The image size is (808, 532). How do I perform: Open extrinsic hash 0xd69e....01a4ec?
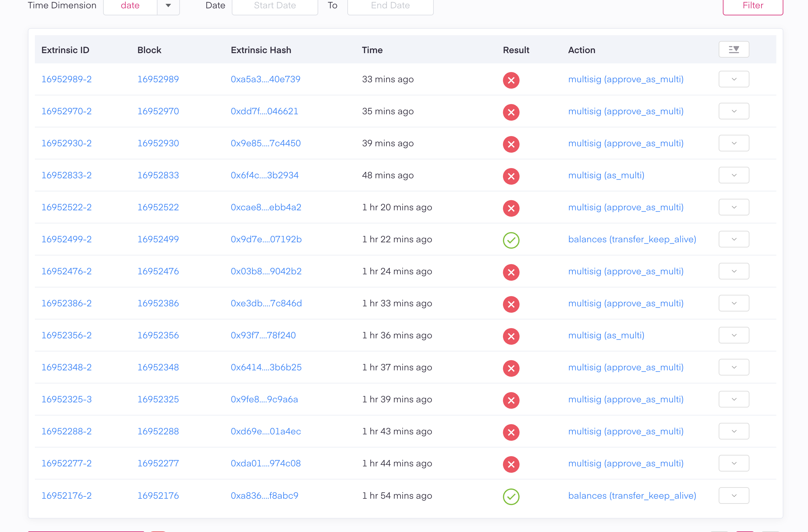click(x=265, y=431)
